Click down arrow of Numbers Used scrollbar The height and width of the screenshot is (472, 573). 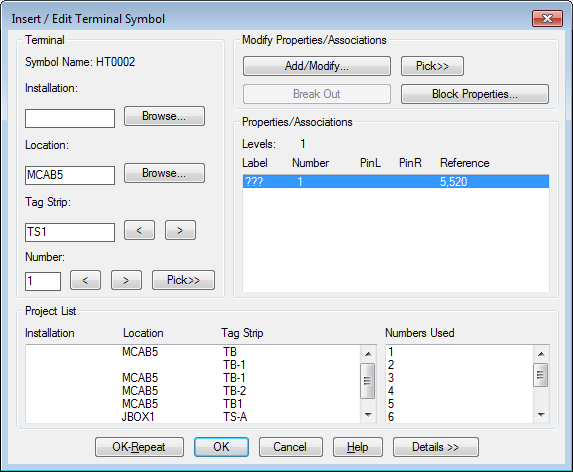coord(541,415)
